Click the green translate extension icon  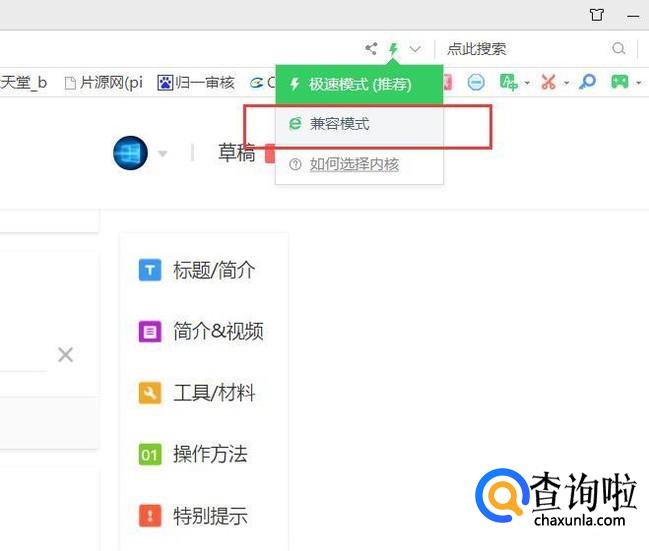click(x=508, y=82)
